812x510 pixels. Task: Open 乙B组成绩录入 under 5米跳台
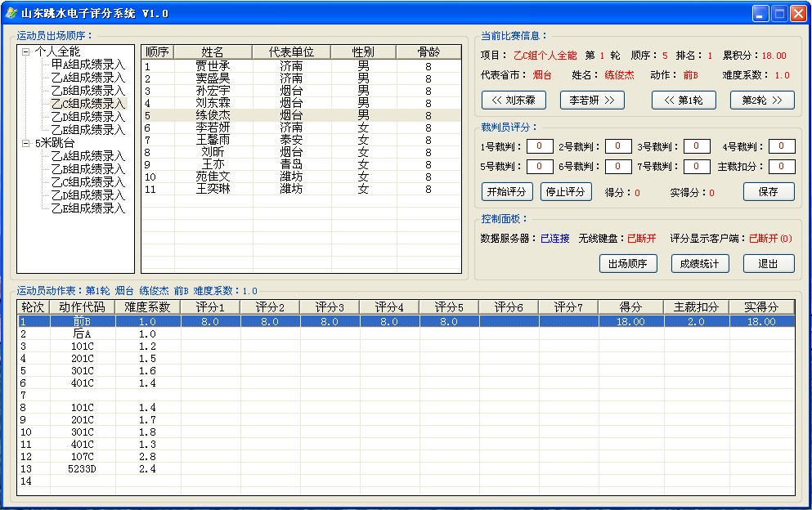88,169
